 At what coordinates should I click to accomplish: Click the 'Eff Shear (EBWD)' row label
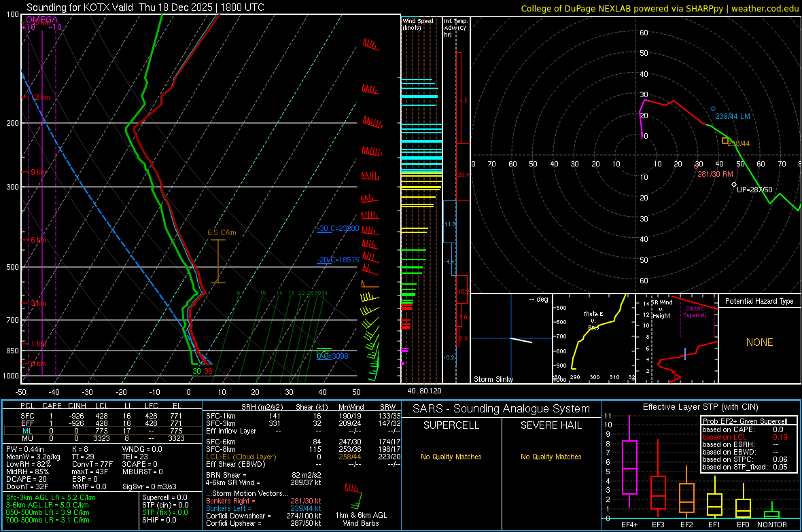236,464
